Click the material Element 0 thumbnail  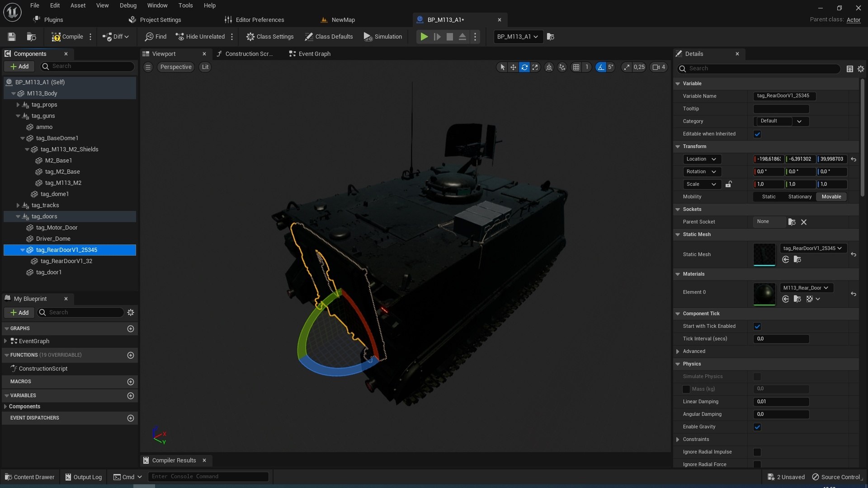coord(764,294)
